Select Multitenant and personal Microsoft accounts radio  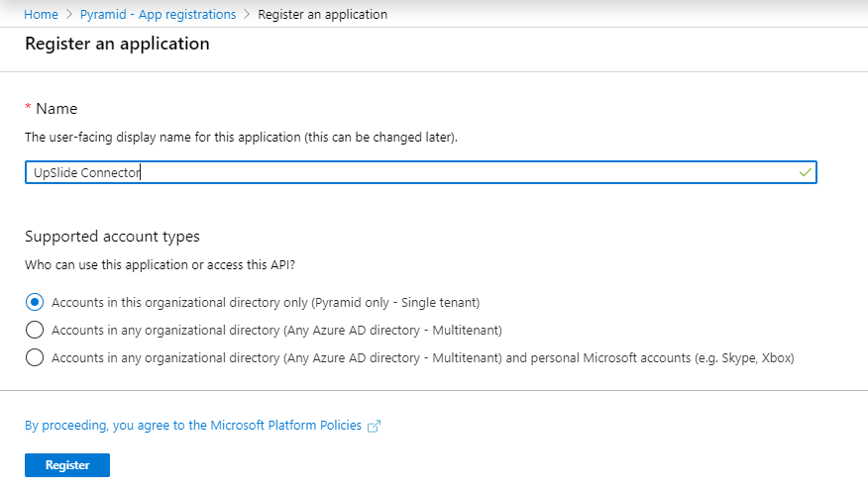point(35,357)
